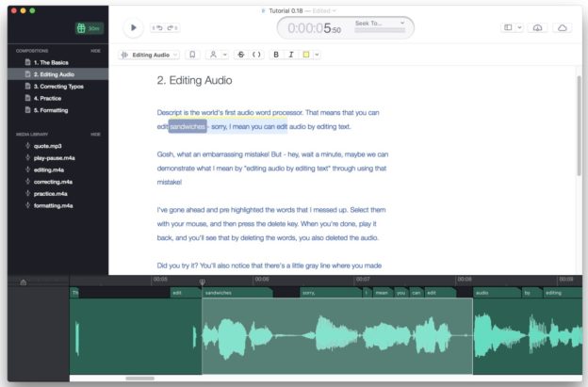Screen dimensions: 588x387
Task: Click the "sorry," word clip in timeline
Action: tap(331, 293)
